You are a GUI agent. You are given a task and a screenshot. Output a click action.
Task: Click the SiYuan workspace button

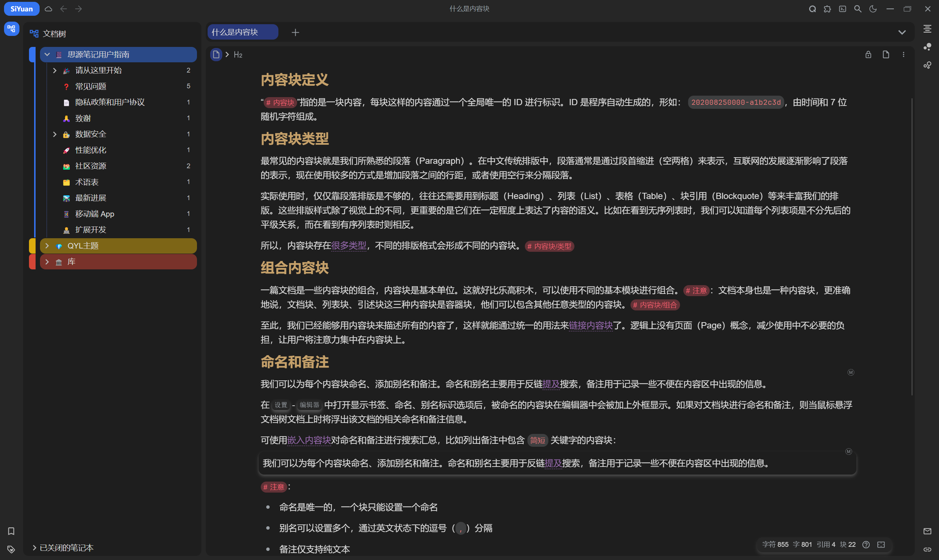[x=21, y=9]
